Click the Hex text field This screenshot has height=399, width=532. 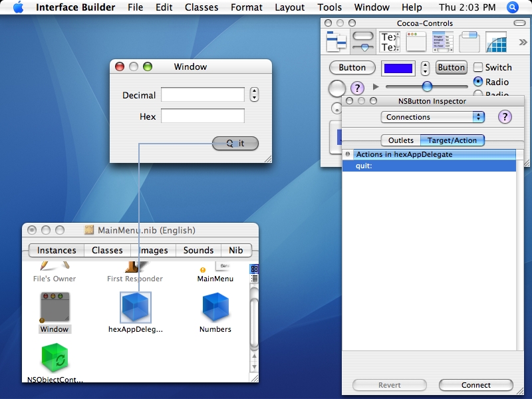tap(203, 116)
